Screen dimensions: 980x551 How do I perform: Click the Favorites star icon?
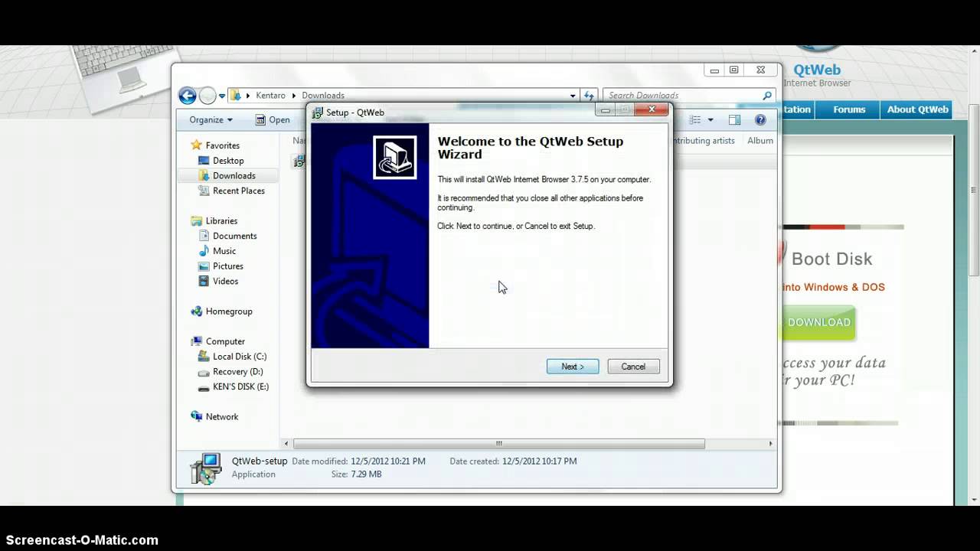(x=197, y=145)
